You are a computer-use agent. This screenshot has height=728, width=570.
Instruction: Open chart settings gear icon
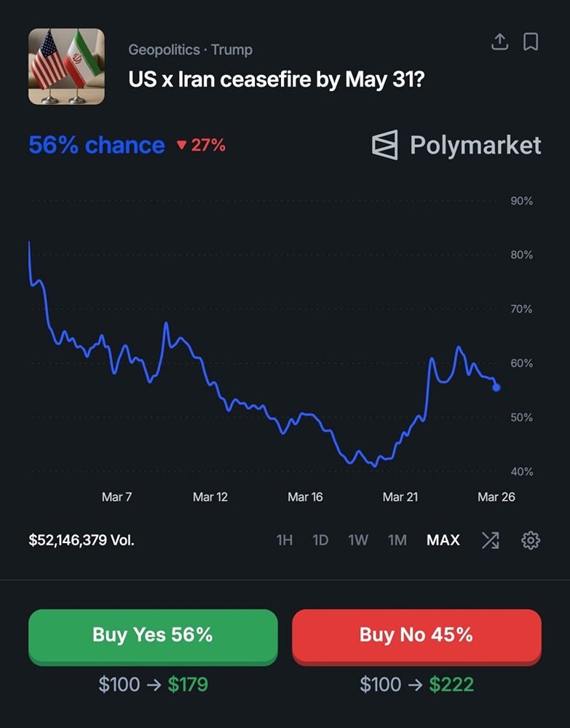(x=531, y=540)
